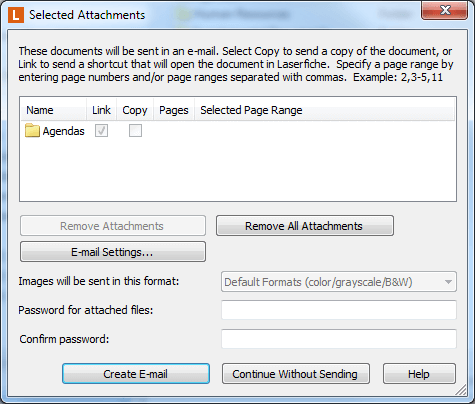The width and height of the screenshot is (475, 404).
Task: Click the Default Formats combo box
Action: (x=339, y=282)
